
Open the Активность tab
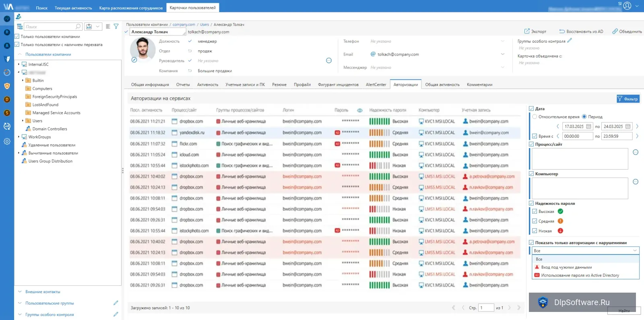pyautogui.click(x=208, y=85)
